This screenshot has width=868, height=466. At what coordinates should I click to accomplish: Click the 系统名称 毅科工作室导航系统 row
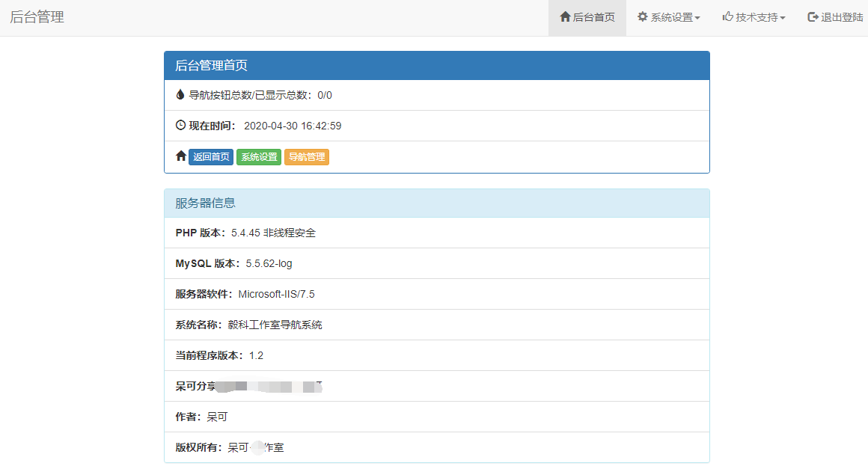[x=437, y=325]
